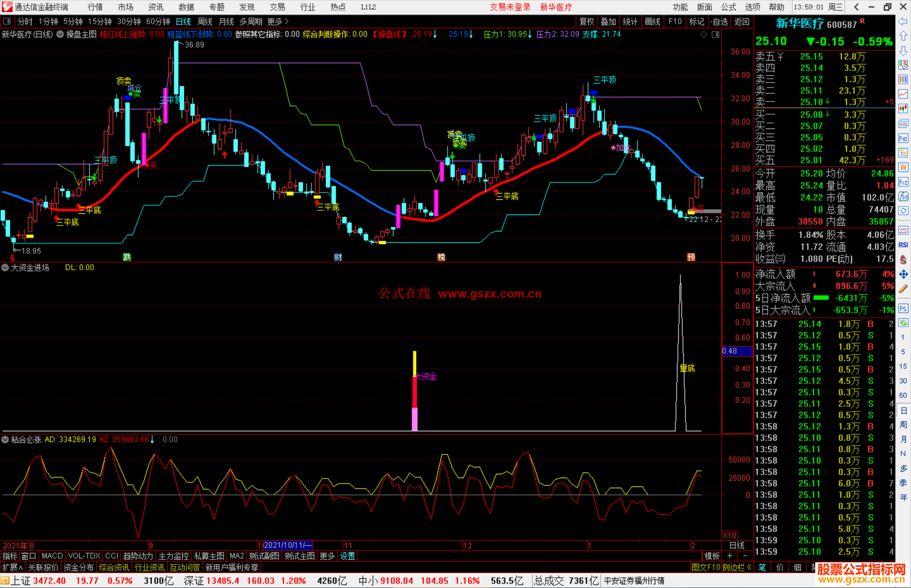Switch to the 资金分布 tab
911x588 pixels.
(x=78, y=567)
